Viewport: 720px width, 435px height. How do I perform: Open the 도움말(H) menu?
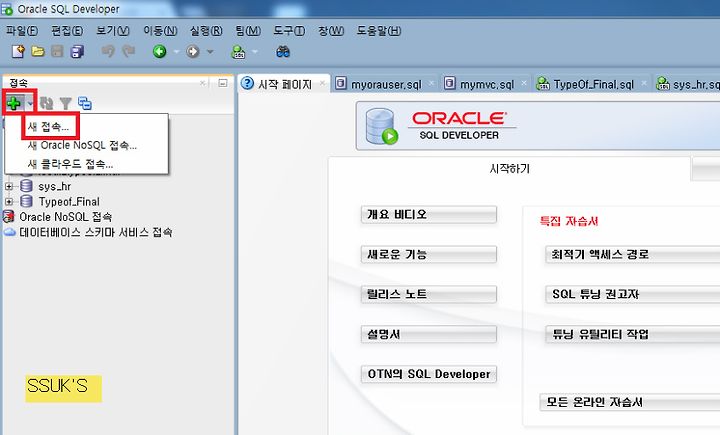click(x=379, y=31)
